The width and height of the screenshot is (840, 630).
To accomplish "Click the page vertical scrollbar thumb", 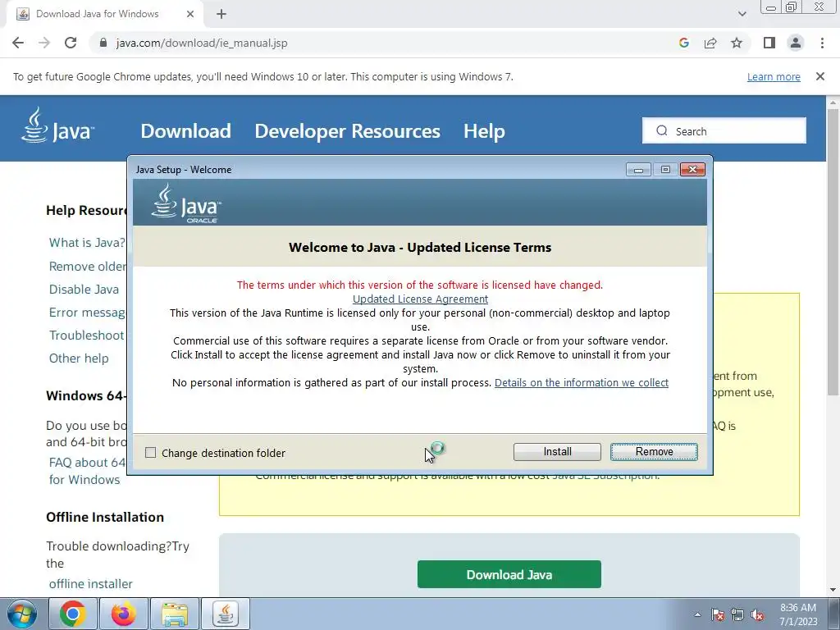I will coord(833,252).
